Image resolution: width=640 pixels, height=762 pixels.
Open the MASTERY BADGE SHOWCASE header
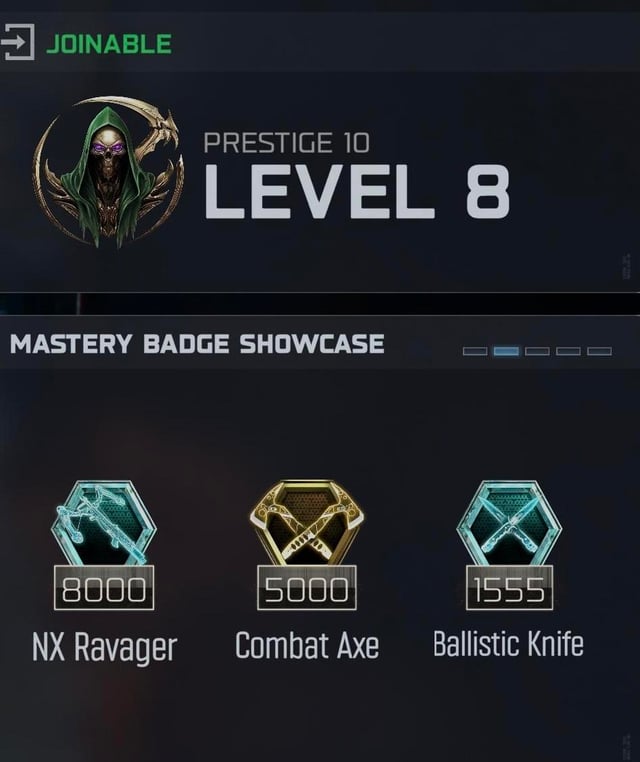tap(197, 344)
